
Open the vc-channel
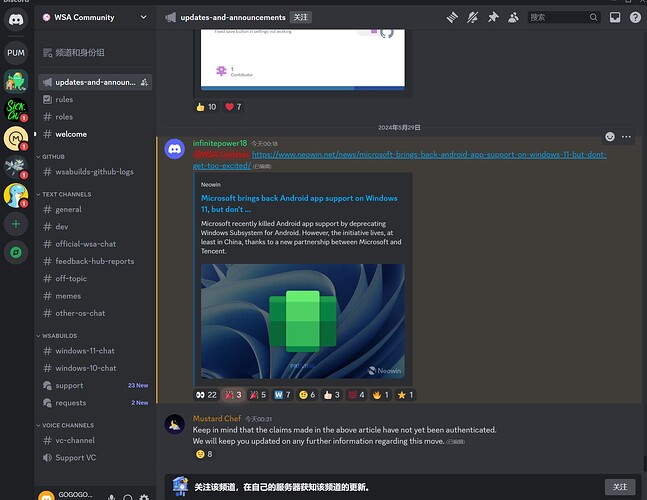coord(95,440)
